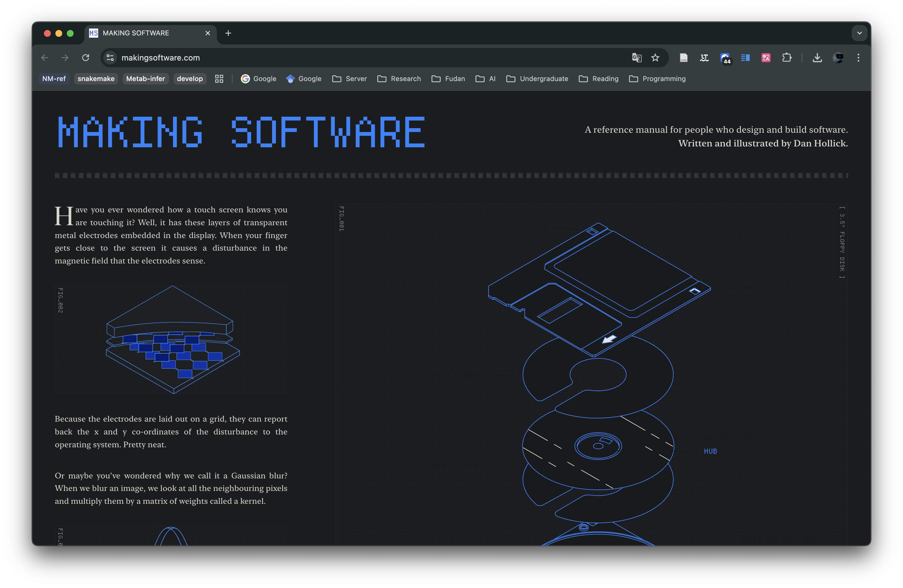Image resolution: width=903 pixels, height=588 pixels.
Task: Open the snakemake tab group
Action: click(96, 78)
